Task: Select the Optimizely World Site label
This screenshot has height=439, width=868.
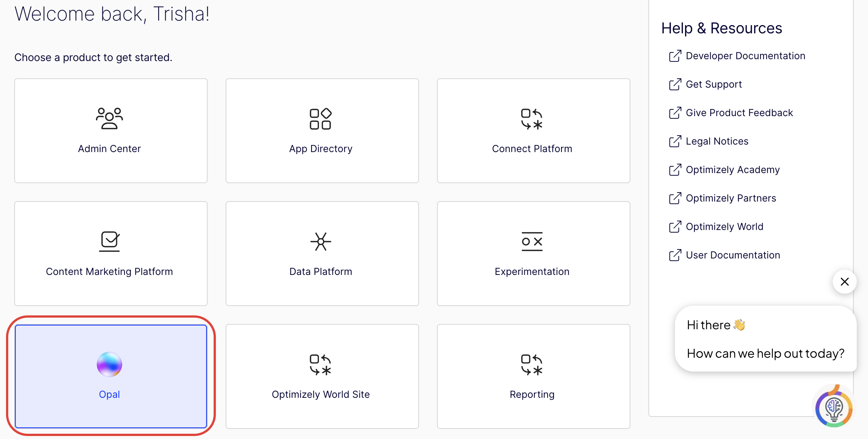Action: coord(321,394)
